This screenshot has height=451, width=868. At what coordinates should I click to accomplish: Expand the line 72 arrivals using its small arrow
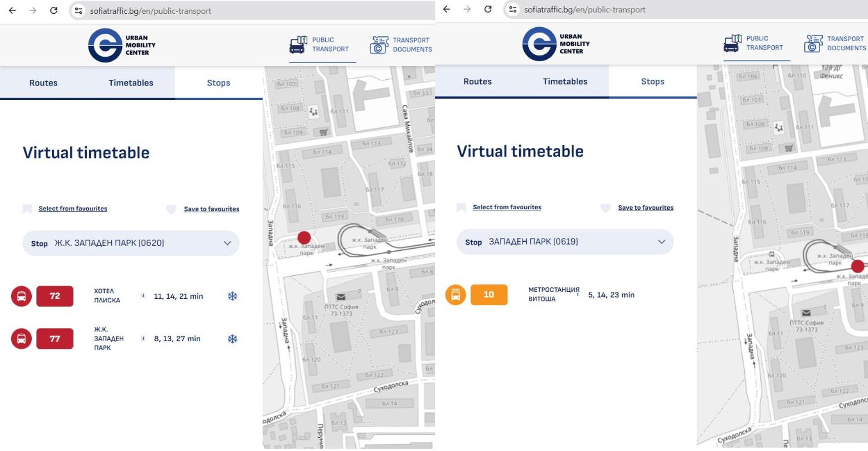point(143,296)
